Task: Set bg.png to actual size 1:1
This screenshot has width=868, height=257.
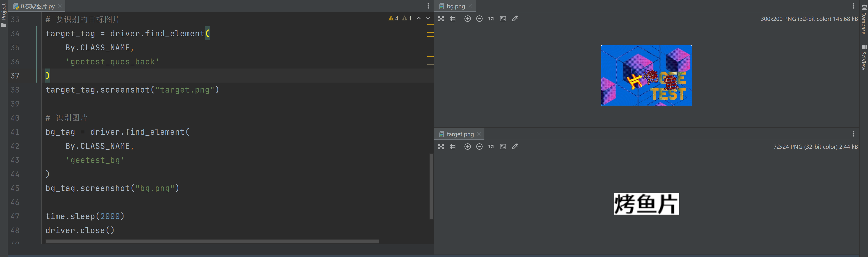Action: pyautogui.click(x=491, y=19)
